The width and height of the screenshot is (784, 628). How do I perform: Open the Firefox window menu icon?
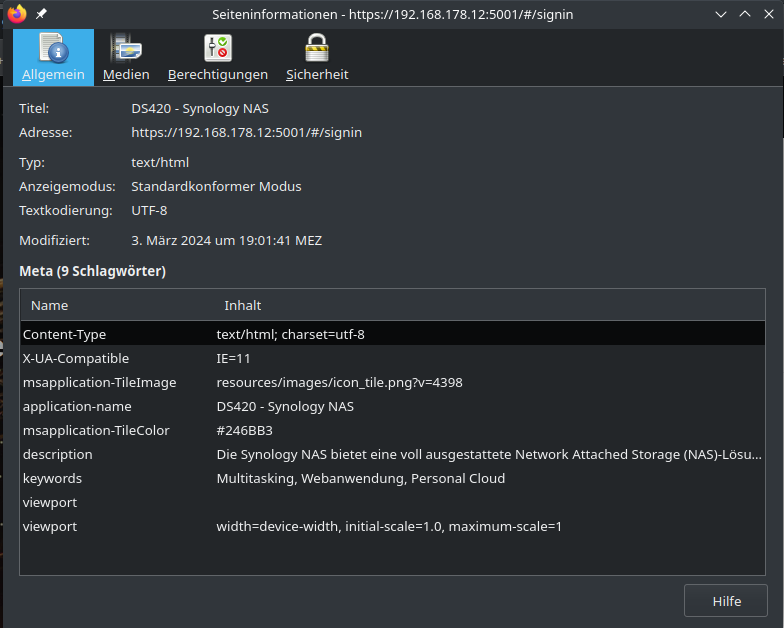(x=16, y=14)
